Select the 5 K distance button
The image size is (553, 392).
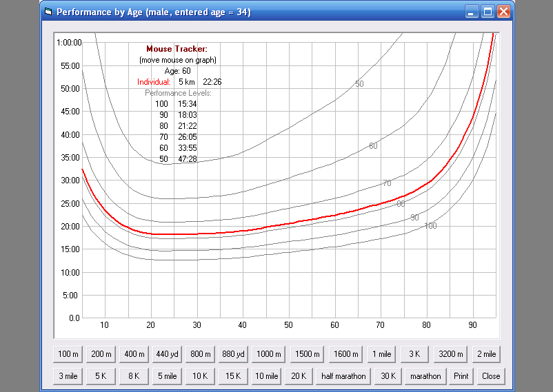[101, 376]
